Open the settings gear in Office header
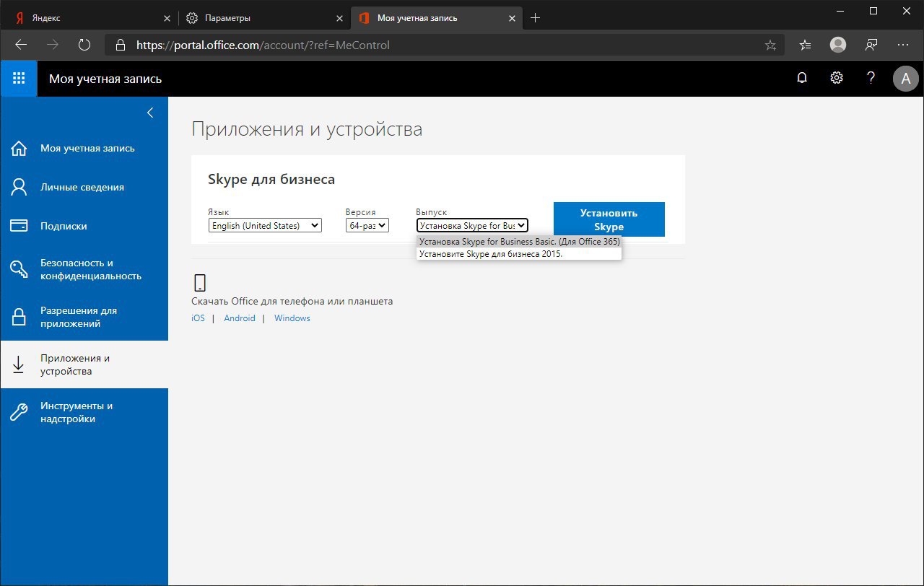This screenshot has width=924, height=586. [837, 78]
